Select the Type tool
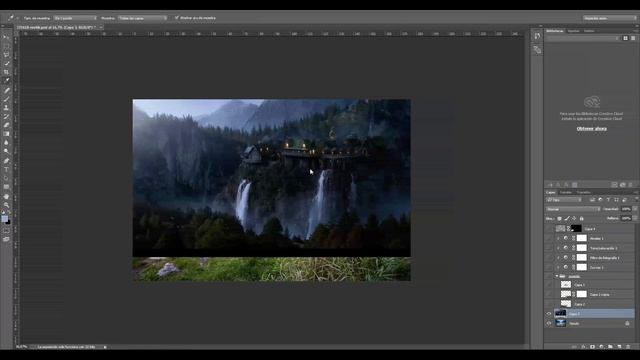 coord(6,169)
